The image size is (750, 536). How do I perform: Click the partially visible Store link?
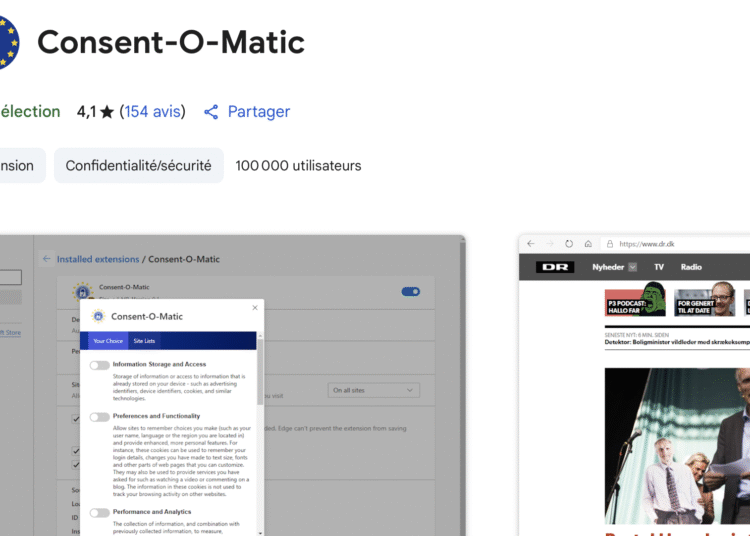click(x=11, y=333)
